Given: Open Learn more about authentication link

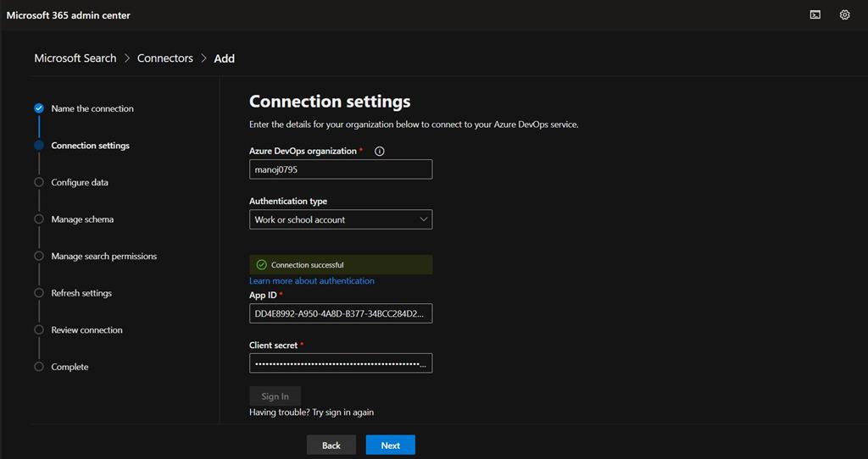Looking at the screenshot, I should pyautogui.click(x=312, y=281).
